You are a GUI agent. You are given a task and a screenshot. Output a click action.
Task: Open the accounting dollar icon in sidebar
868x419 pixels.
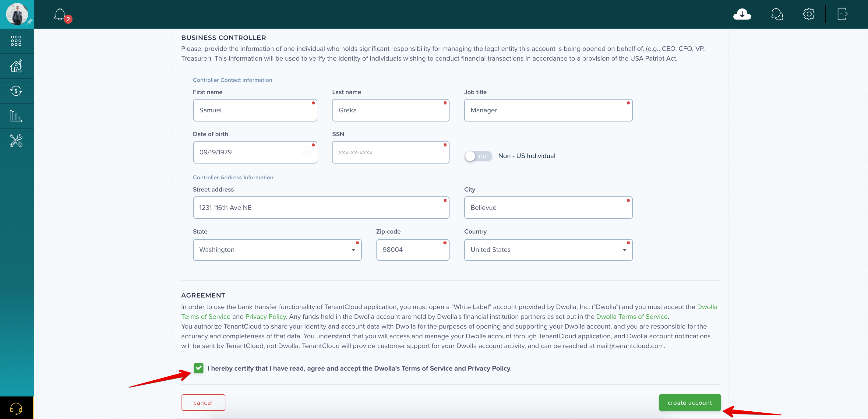[16, 91]
